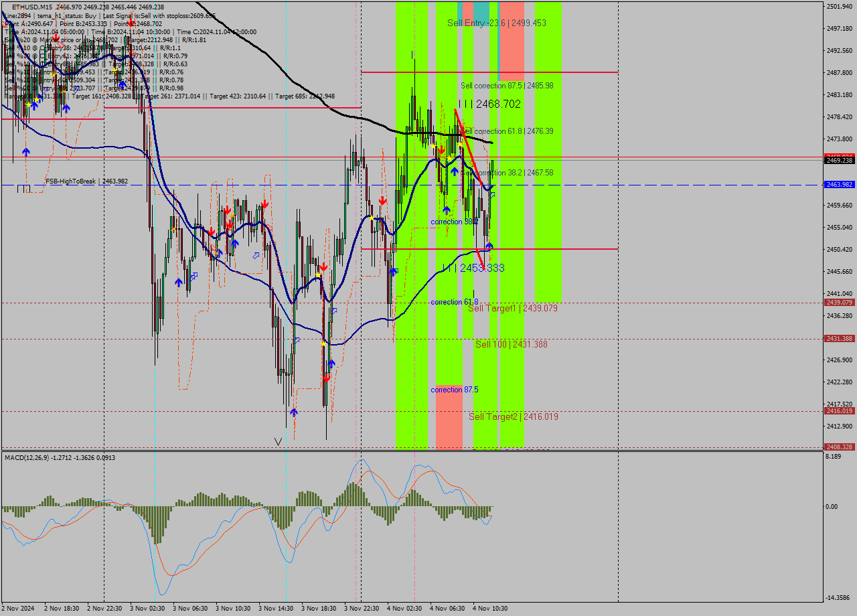
Task: Click the '3 Nov 14:30' time label
Action: [x=276, y=609]
